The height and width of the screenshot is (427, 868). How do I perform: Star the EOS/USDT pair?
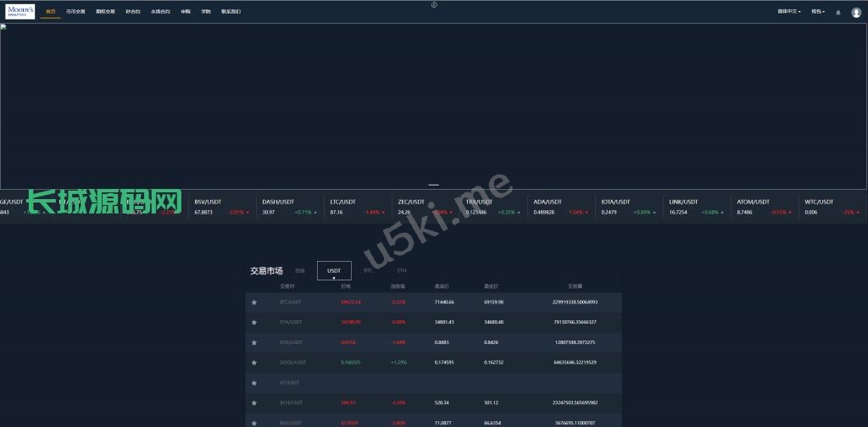tap(253, 342)
